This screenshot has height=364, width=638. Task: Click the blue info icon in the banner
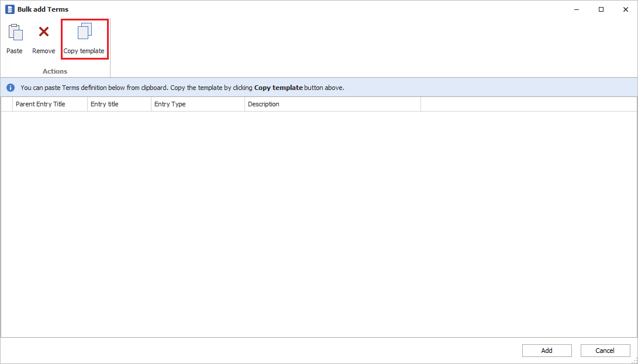tap(11, 88)
